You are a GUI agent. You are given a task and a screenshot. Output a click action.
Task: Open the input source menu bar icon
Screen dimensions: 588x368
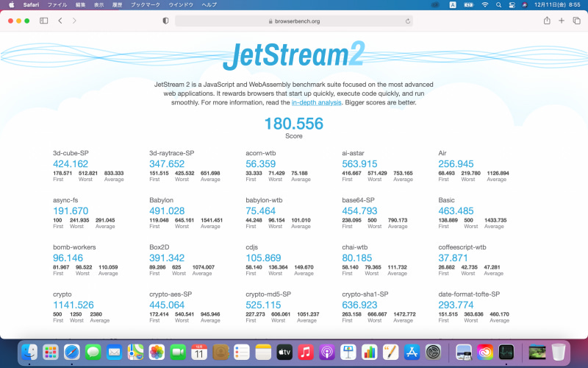(x=453, y=5)
